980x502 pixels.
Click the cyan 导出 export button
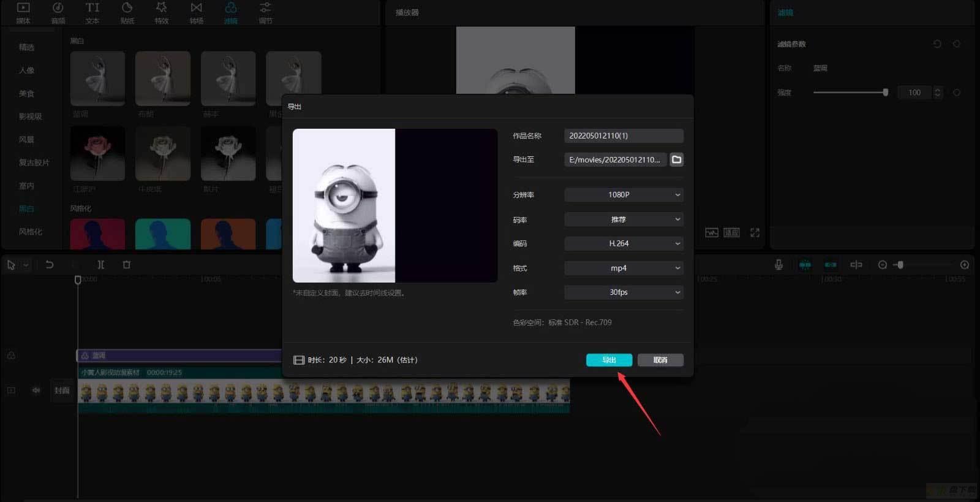(609, 360)
